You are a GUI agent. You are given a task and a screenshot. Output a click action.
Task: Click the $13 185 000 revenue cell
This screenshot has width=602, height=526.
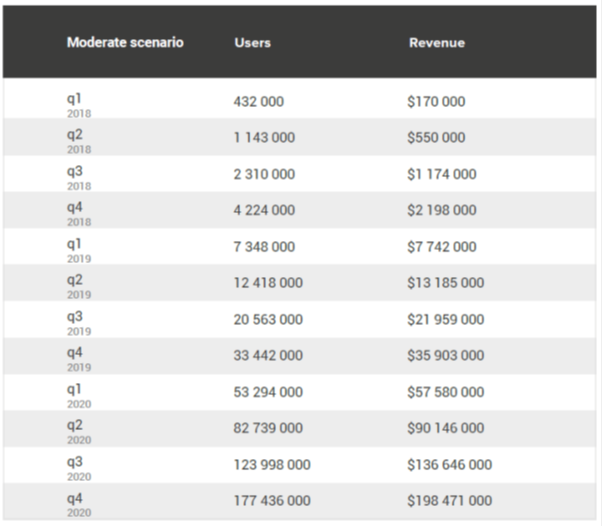pos(446,283)
